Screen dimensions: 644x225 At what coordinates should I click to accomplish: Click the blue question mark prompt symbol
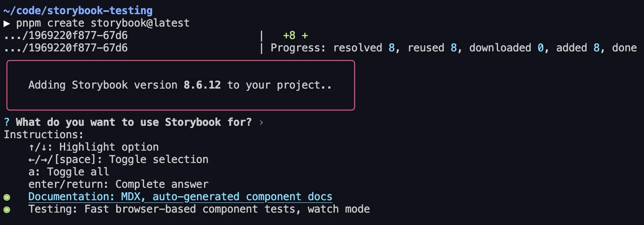(x=7, y=122)
